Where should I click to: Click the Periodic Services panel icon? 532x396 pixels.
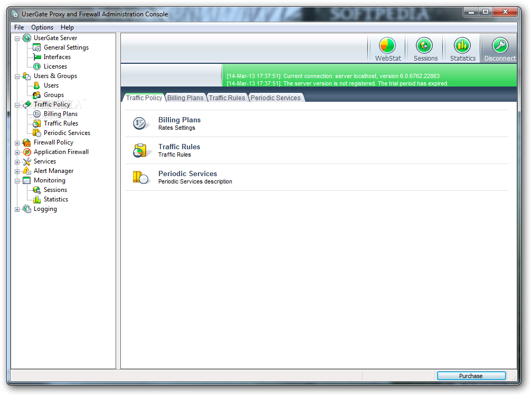pyautogui.click(x=140, y=177)
